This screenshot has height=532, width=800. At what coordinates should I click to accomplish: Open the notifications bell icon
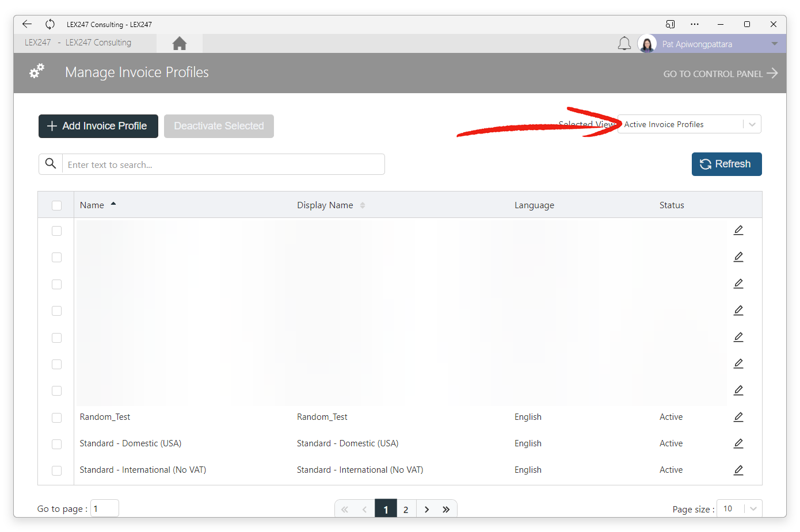pyautogui.click(x=624, y=43)
